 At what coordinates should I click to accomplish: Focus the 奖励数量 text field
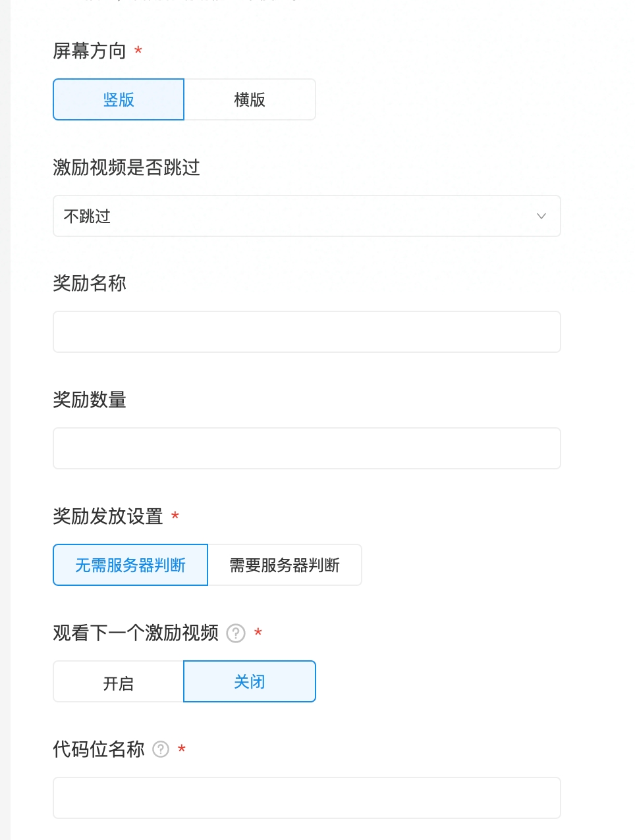pos(307,448)
